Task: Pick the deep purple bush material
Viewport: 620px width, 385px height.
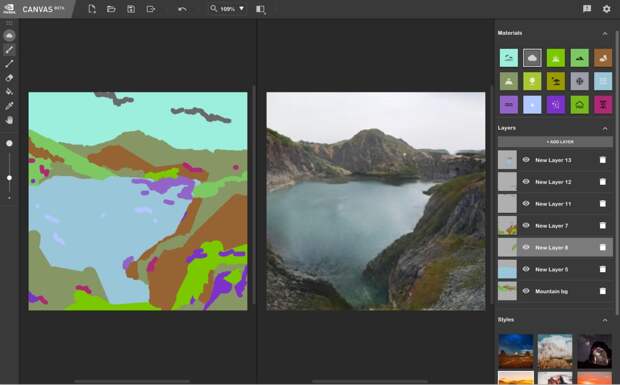Action: coord(556,105)
